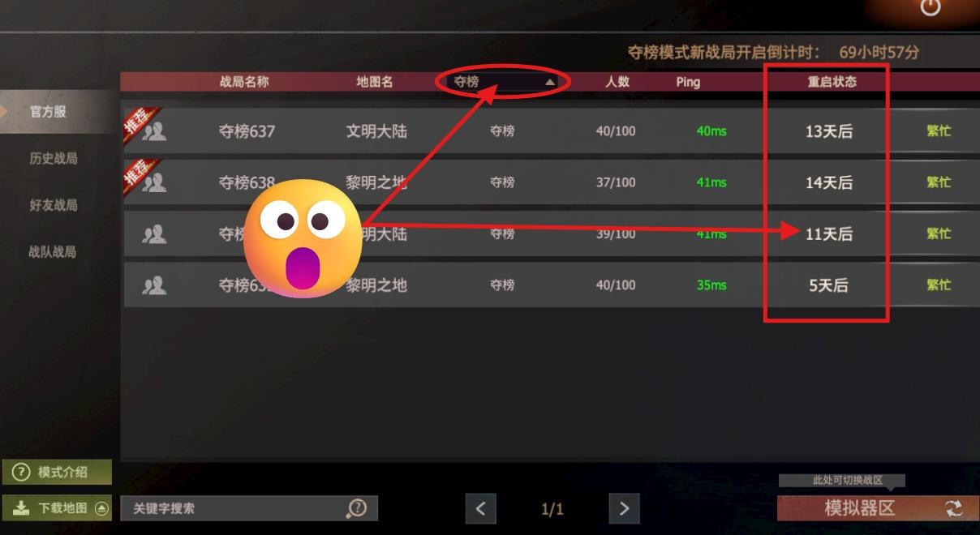Click the players icon on the fourth server row
Image resolution: width=980 pixels, height=535 pixels.
[154, 285]
